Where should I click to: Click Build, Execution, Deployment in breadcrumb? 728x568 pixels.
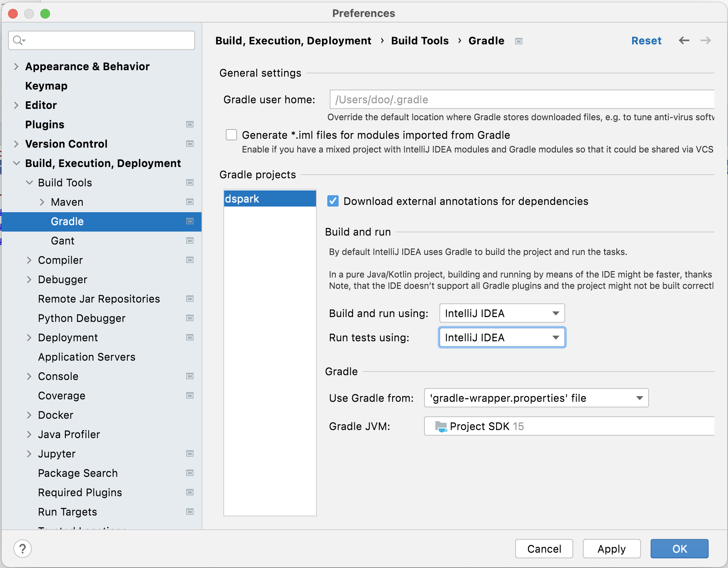(293, 40)
